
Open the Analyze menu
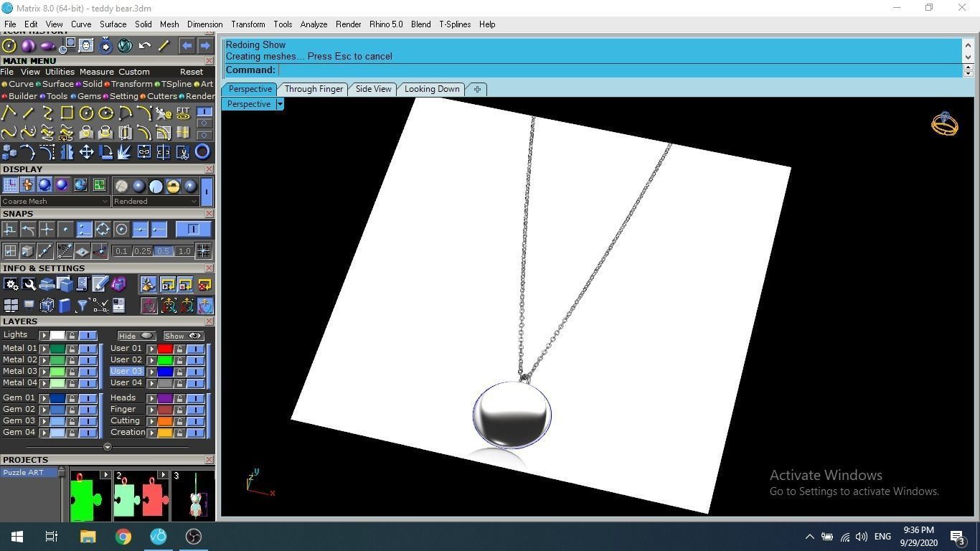(314, 24)
